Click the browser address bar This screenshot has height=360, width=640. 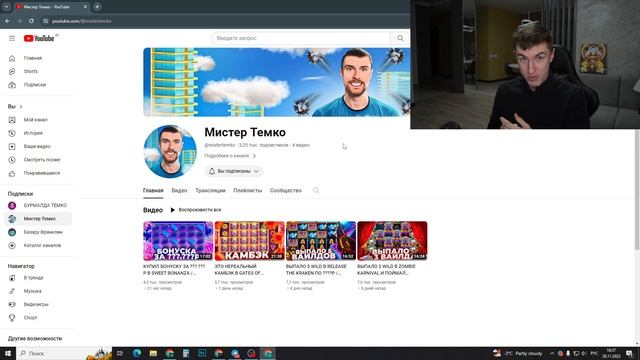pos(224,21)
